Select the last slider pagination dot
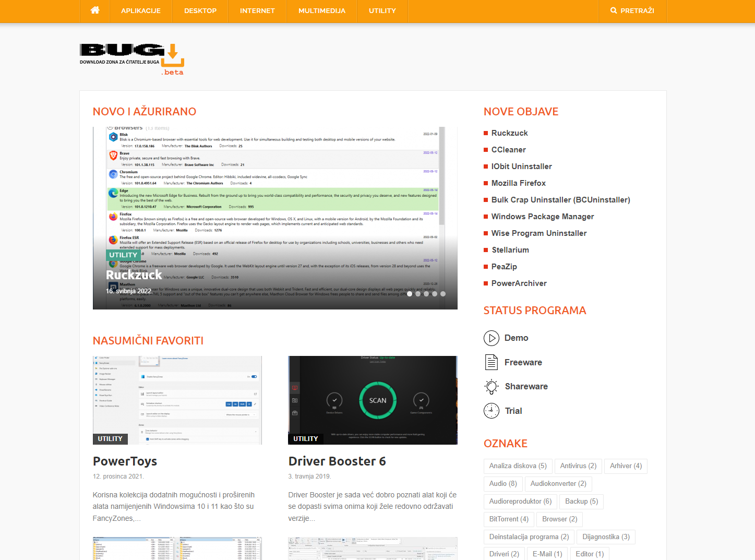 443,294
